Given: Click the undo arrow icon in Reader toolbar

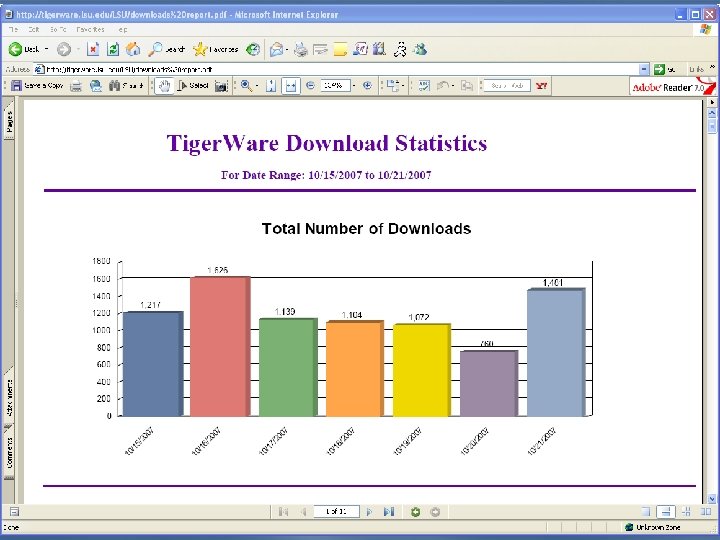Looking at the screenshot, I should 443,86.
